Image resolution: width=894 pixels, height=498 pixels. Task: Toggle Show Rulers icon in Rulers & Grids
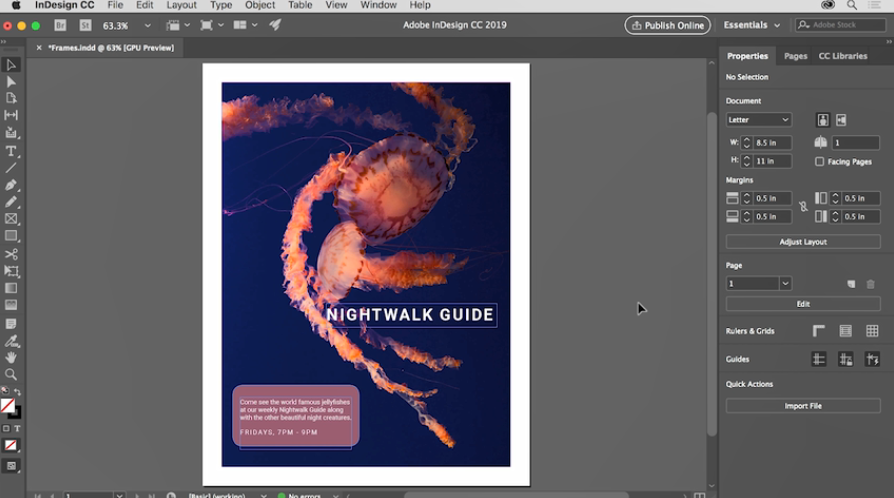[819, 331]
